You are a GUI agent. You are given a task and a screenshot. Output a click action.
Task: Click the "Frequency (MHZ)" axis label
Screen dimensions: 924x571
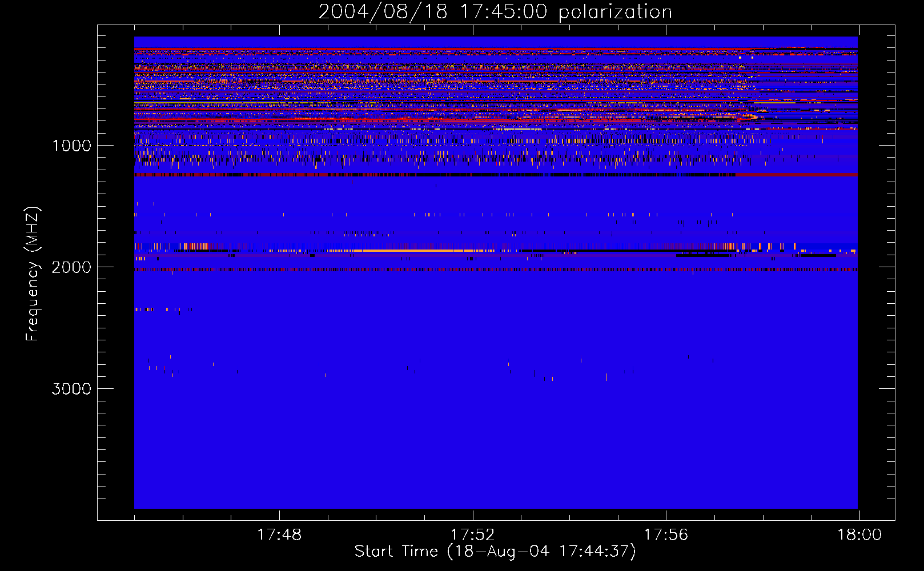(x=33, y=274)
